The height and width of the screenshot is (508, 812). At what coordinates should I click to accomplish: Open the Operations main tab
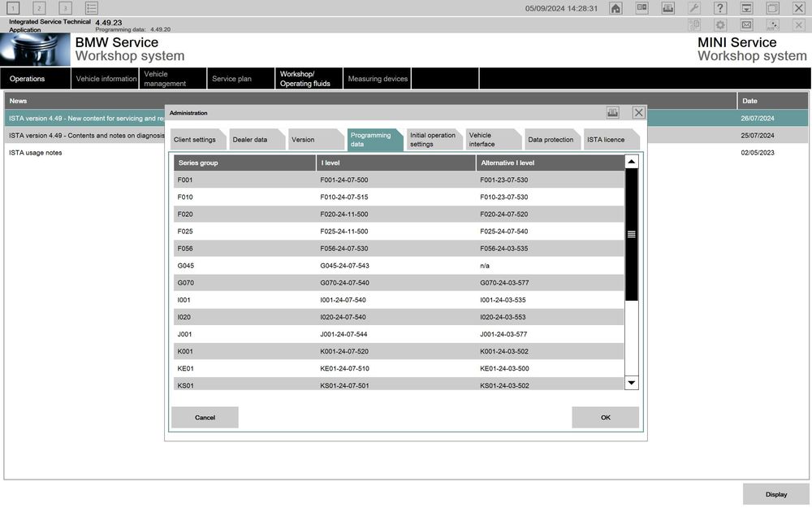pyautogui.click(x=35, y=78)
